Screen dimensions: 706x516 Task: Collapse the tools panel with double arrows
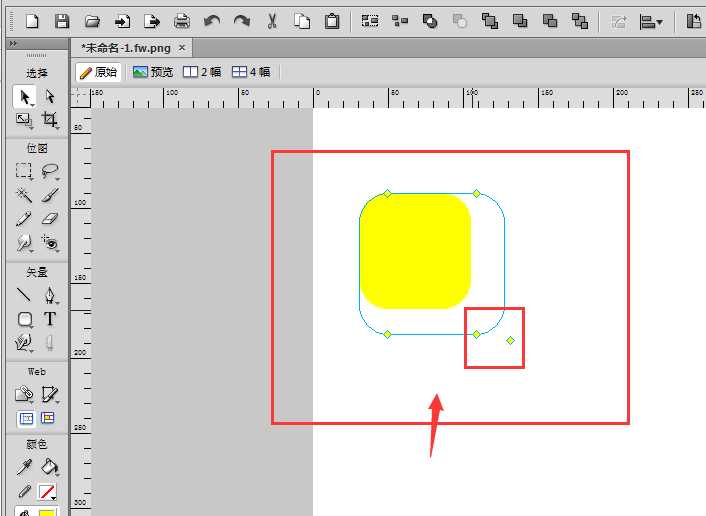point(12,45)
